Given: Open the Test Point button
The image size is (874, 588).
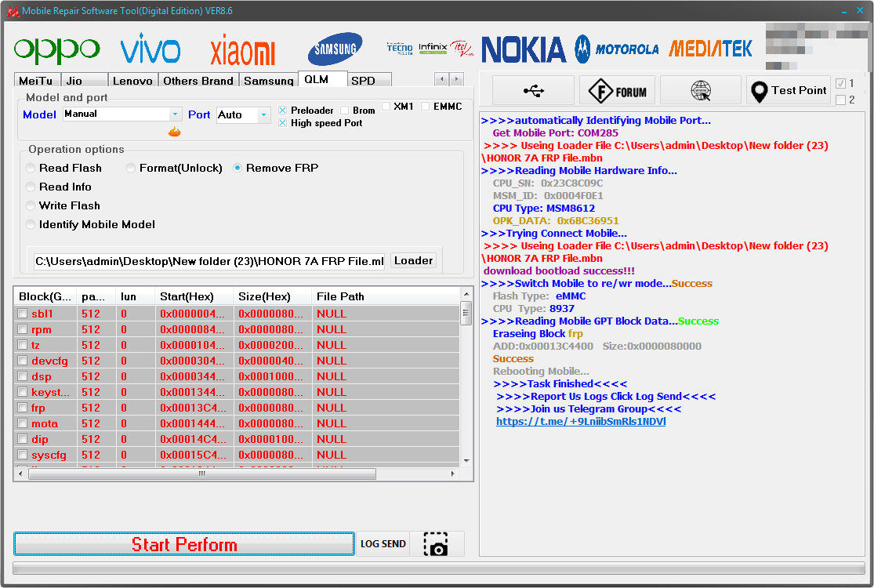Looking at the screenshot, I should pyautogui.click(x=788, y=90).
